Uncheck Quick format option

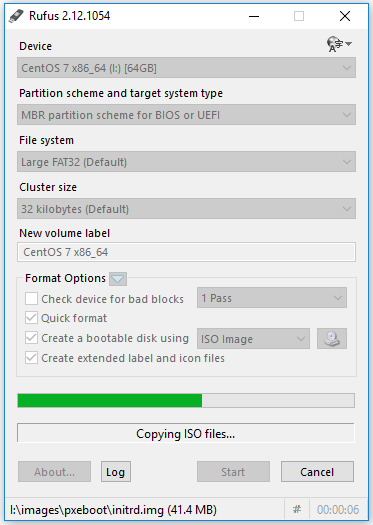31,318
